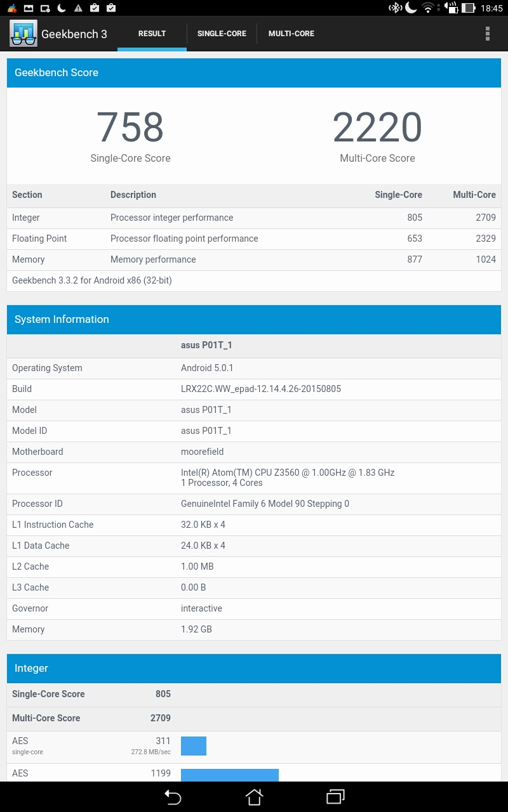Tap the 'L1 Instruction Cache' label

pos(53,525)
